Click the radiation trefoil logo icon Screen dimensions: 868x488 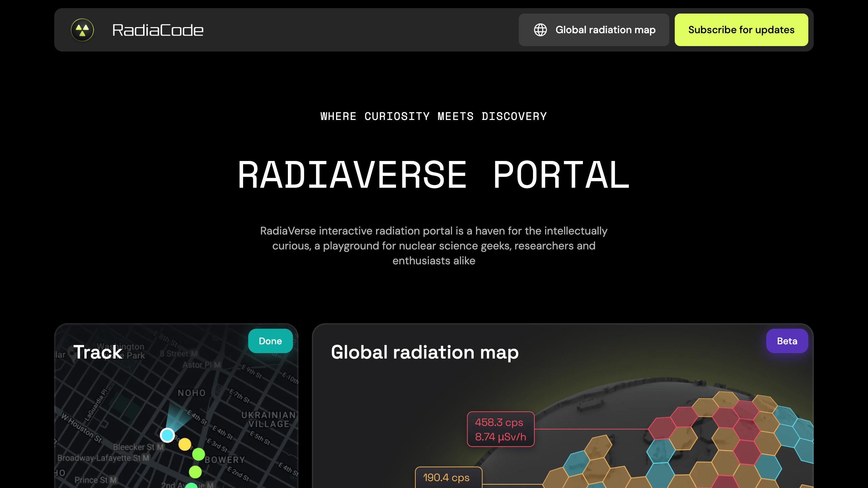[82, 30]
